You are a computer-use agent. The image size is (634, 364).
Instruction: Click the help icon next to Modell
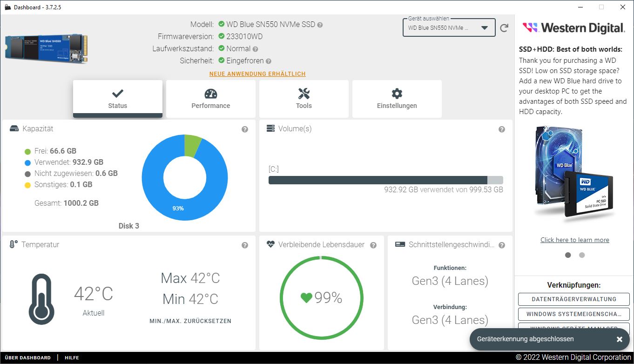tap(320, 25)
